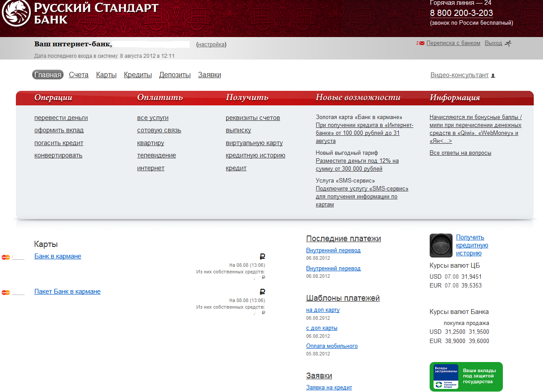Choose перевести деньги operation
The height and width of the screenshot is (392, 543).
[61, 118]
